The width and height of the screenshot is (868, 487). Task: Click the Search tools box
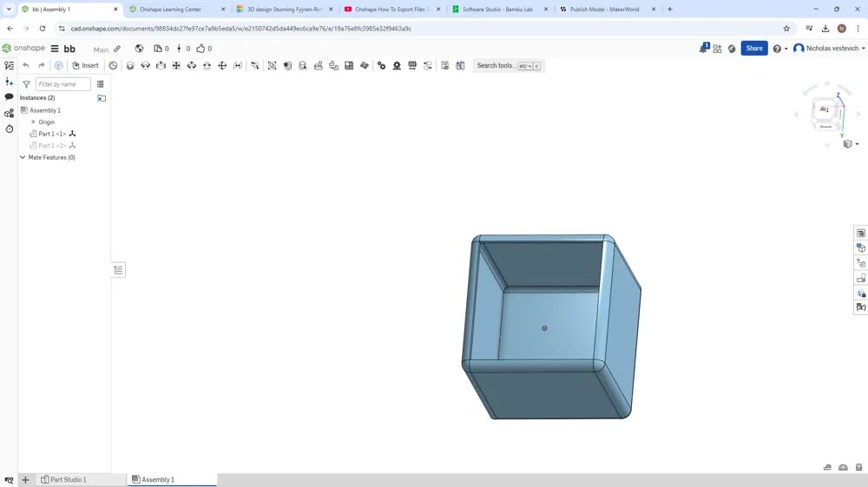(508, 65)
